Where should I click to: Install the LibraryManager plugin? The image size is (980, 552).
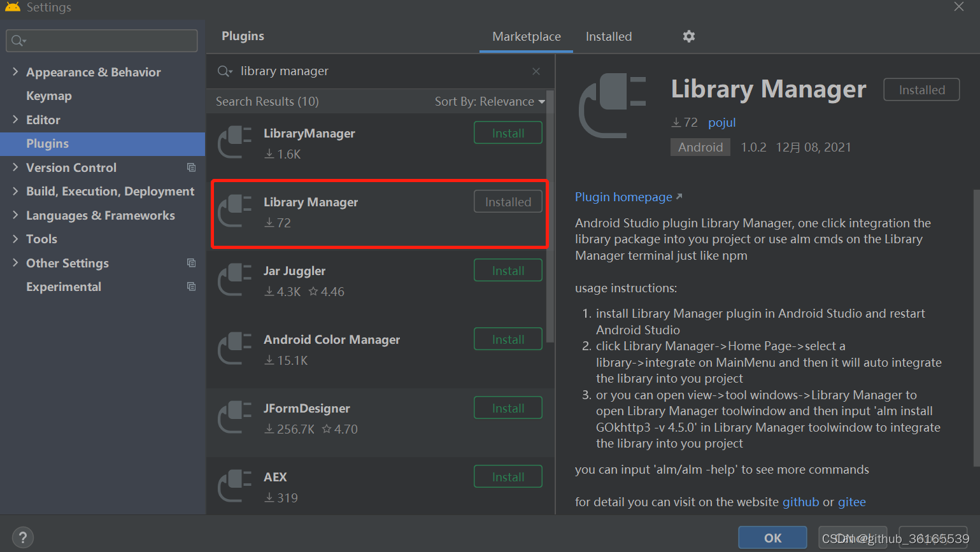[x=508, y=133]
